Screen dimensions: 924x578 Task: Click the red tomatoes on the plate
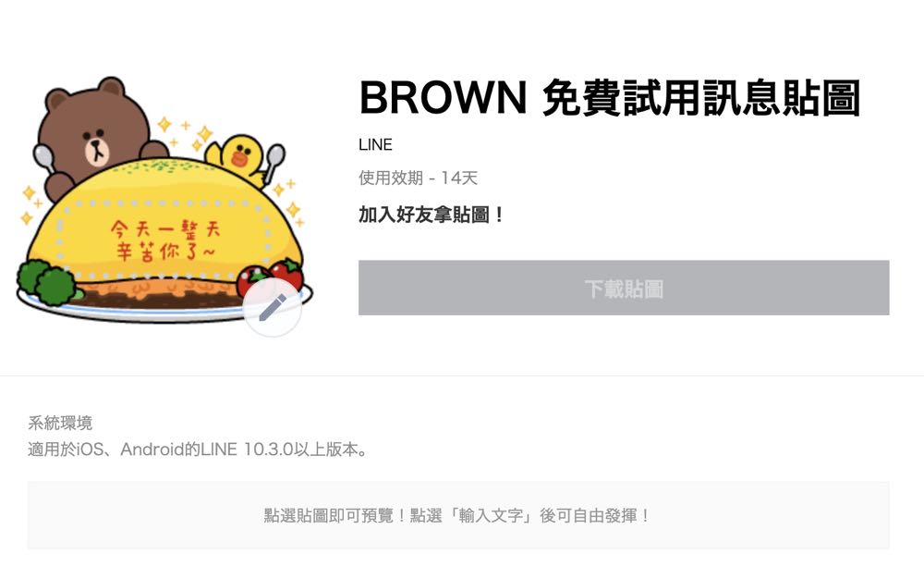pos(273,276)
